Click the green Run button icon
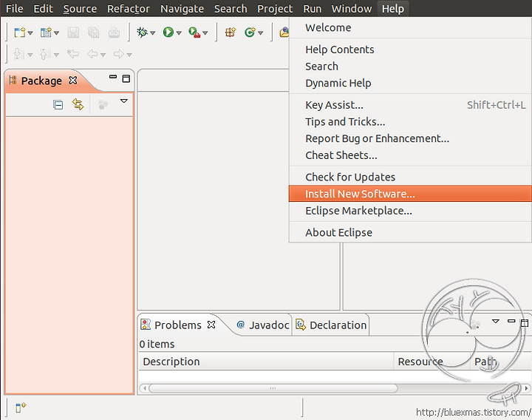This screenshot has width=532, height=420. [x=168, y=33]
